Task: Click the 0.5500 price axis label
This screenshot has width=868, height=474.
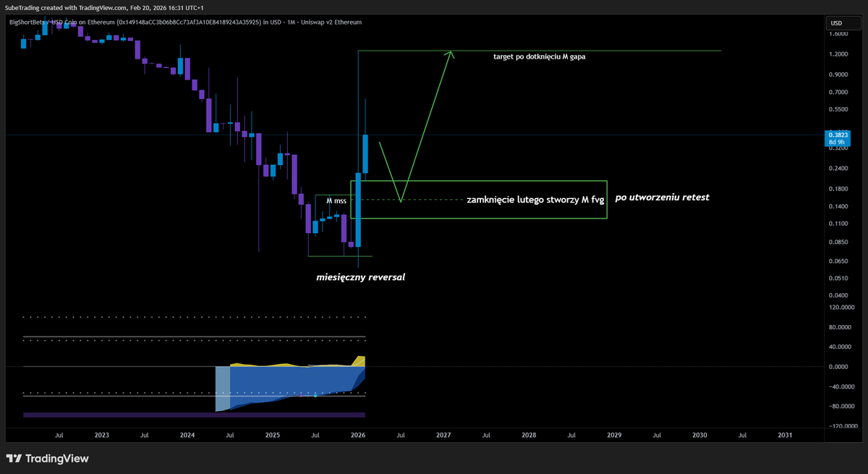Action: tap(838, 110)
